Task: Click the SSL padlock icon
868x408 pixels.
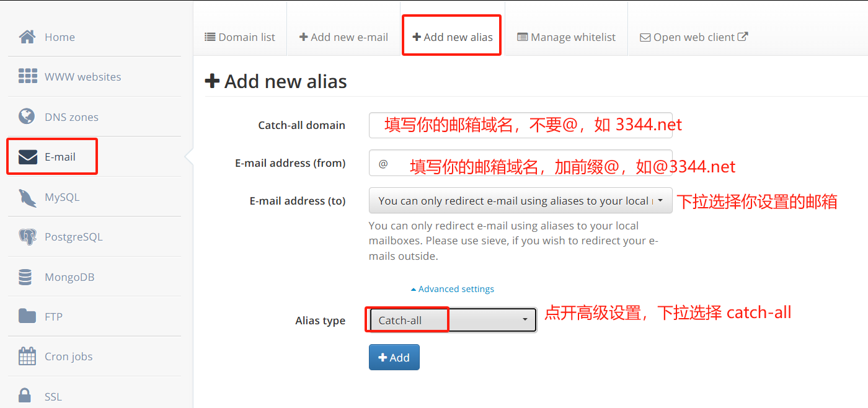Action: [x=25, y=396]
